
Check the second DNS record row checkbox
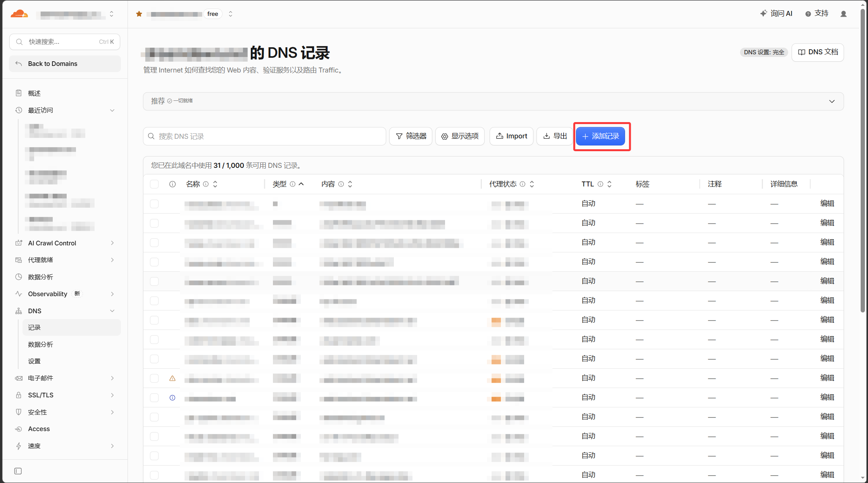tap(154, 223)
